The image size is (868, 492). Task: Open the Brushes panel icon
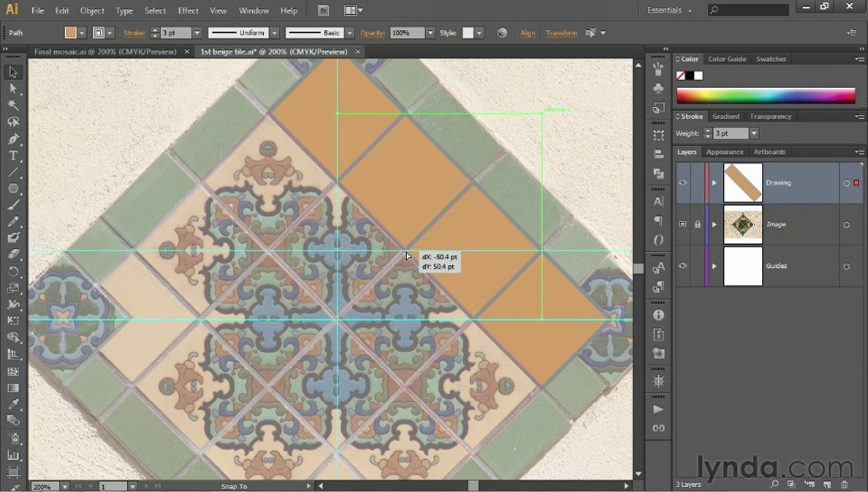click(x=658, y=69)
